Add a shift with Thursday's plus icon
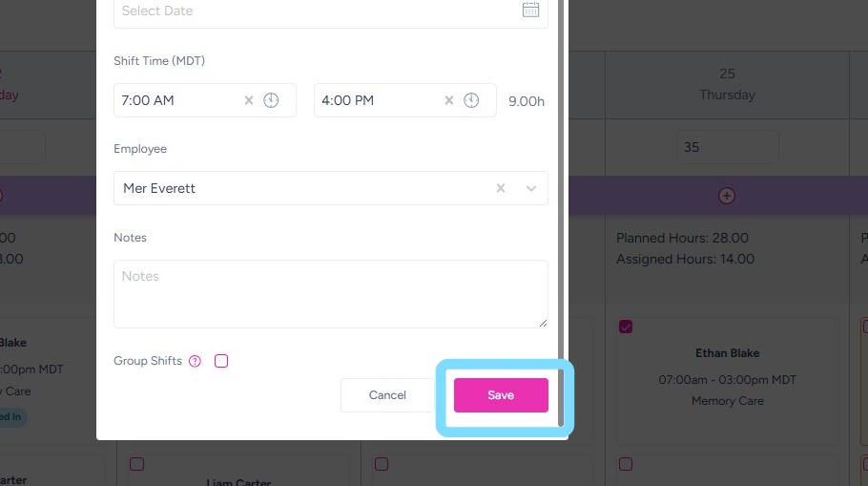The height and width of the screenshot is (486, 868). click(x=727, y=196)
